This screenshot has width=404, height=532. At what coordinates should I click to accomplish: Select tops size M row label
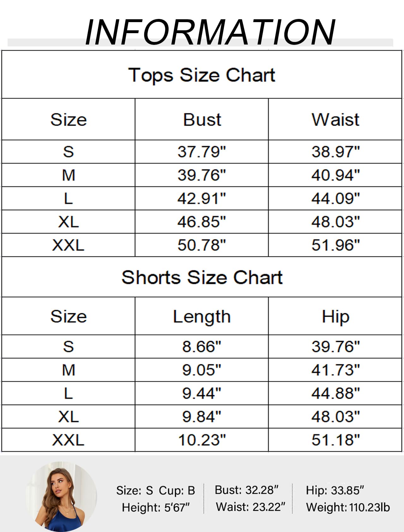coord(68,175)
